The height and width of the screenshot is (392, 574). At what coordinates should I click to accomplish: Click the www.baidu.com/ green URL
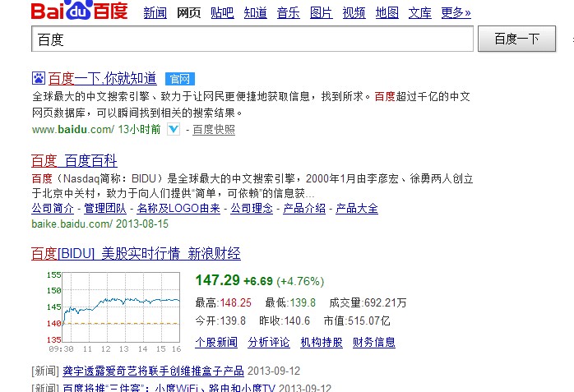[x=73, y=130]
